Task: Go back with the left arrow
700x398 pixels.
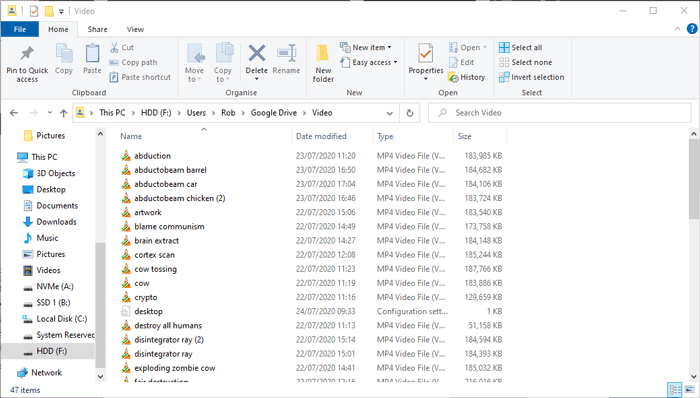Action: click(14, 113)
